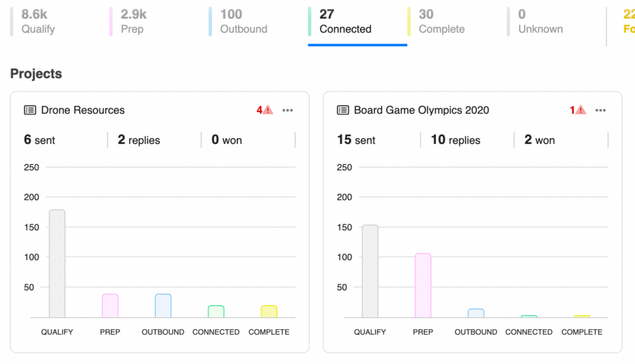This screenshot has height=364, width=635.
Task: Click the list icon beside Drone Resources title
Action: 29,110
